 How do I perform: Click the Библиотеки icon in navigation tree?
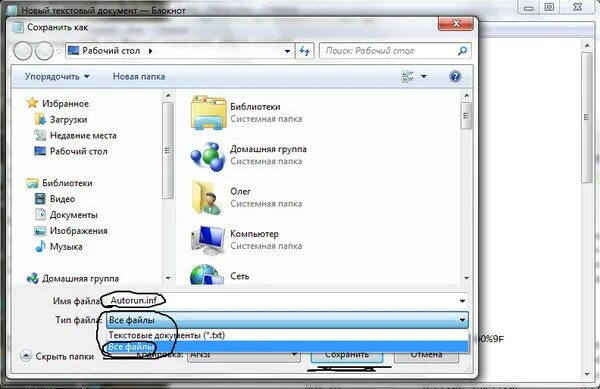(32, 183)
